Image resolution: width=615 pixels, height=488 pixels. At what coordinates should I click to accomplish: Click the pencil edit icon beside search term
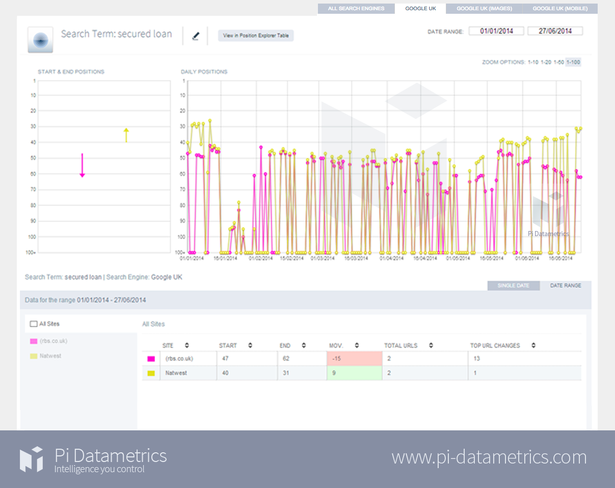click(x=196, y=35)
